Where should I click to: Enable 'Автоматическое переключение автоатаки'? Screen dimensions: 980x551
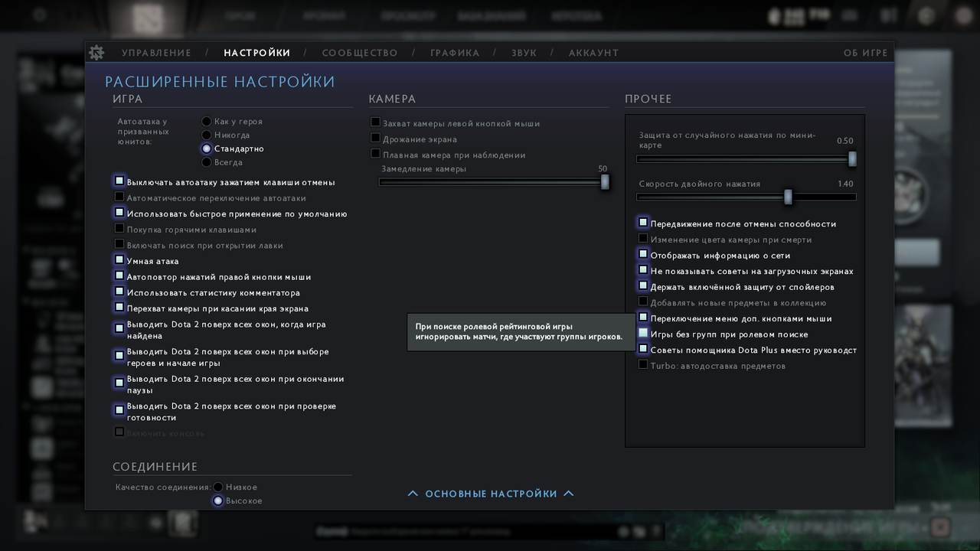pyautogui.click(x=119, y=197)
